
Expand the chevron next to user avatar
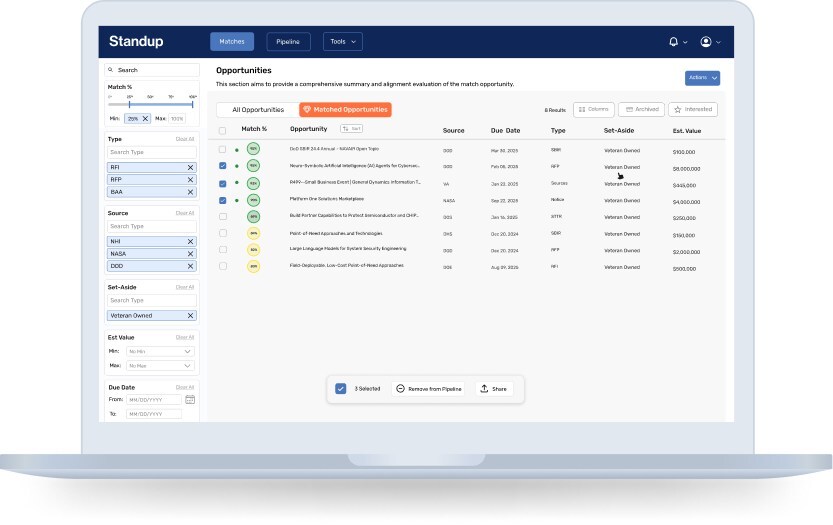click(718, 42)
